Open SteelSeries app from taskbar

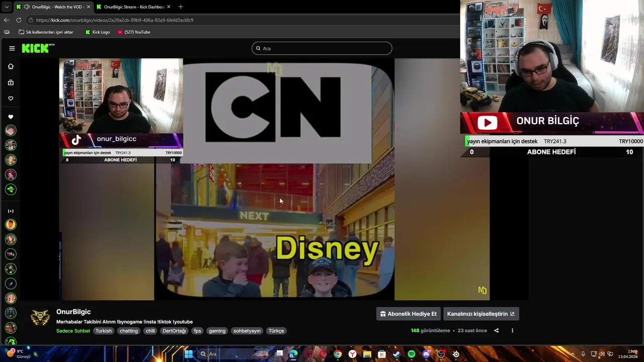point(456,354)
